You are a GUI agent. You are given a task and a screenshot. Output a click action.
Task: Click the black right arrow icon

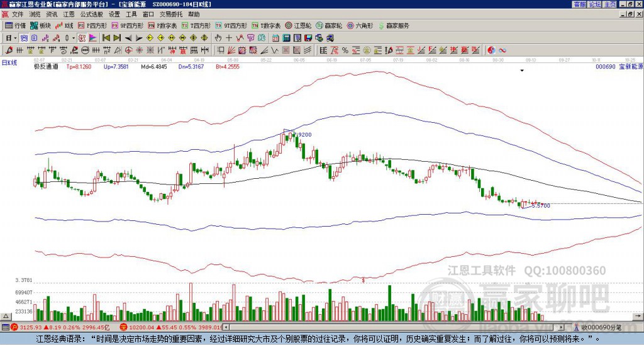139,38
